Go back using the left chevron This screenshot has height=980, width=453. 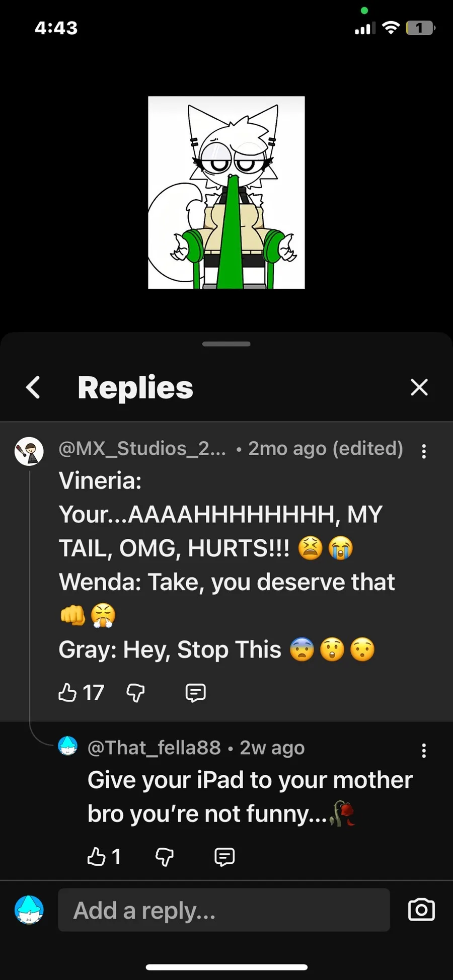coord(33,387)
